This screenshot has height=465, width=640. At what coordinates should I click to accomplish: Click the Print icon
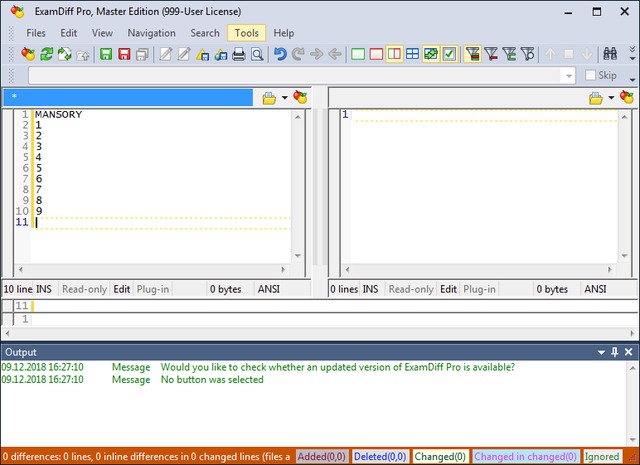(x=239, y=54)
